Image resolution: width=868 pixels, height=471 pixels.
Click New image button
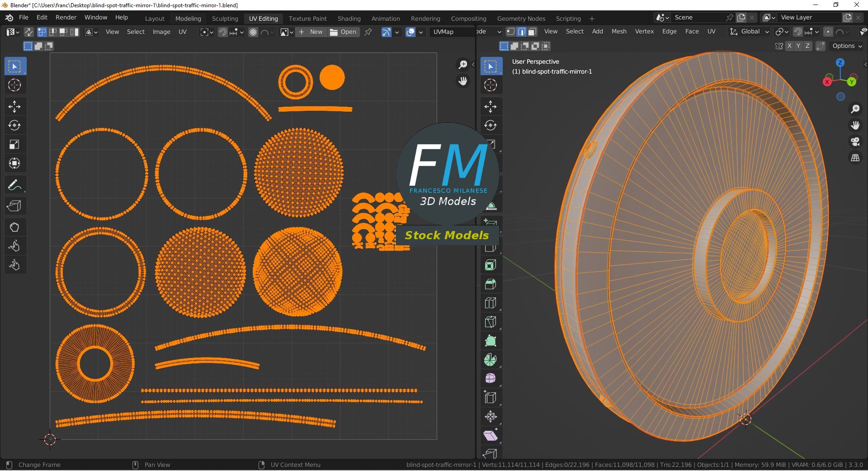click(311, 32)
